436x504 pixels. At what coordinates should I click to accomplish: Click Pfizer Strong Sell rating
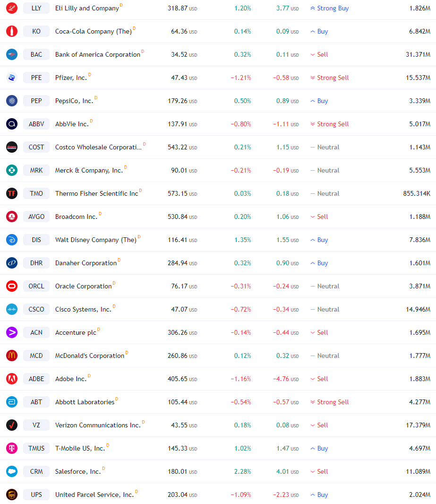point(329,78)
